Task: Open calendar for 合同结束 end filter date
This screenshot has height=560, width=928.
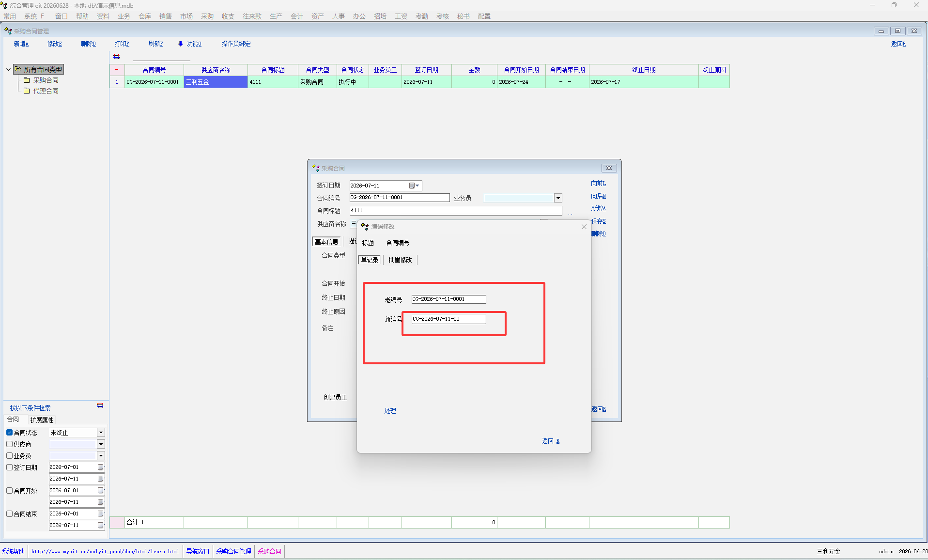Action: 101,525
